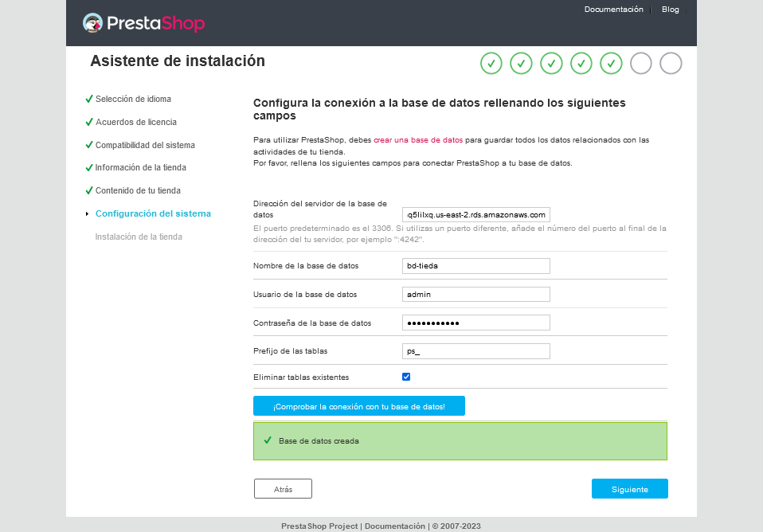Click the PrestaShop logo in the header
This screenshot has width=763, height=532.
click(x=142, y=22)
